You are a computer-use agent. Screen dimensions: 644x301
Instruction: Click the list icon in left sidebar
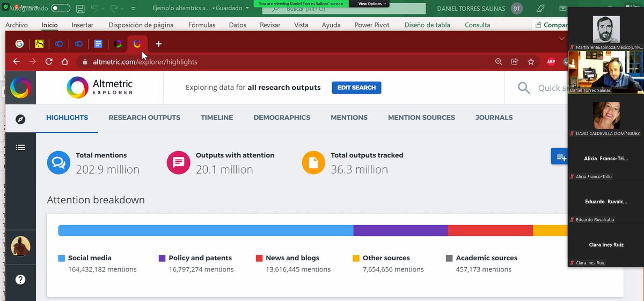coord(20,147)
